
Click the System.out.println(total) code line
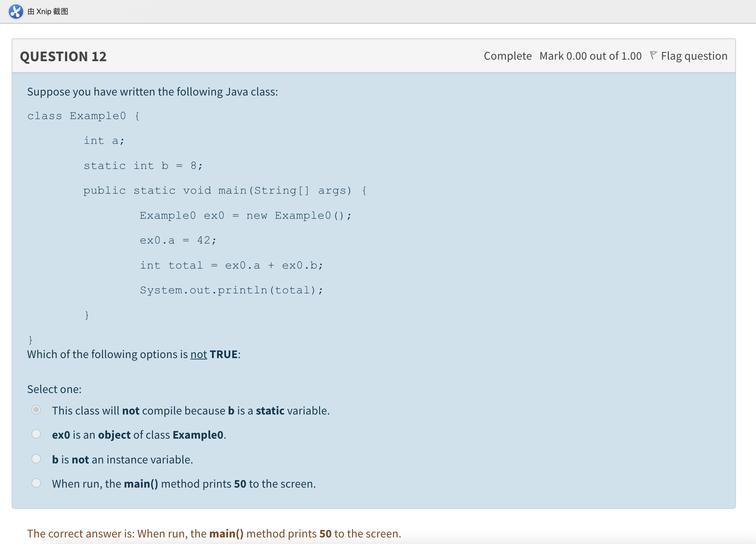pyautogui.click(x=231, y=290)
